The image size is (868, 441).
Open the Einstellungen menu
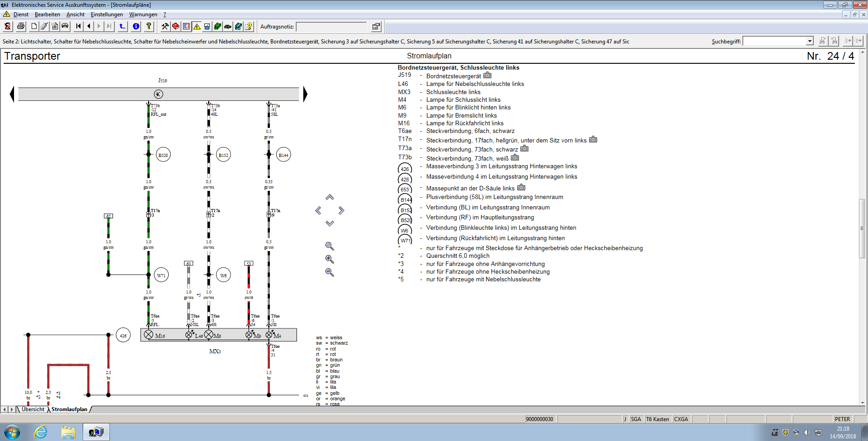click(x=107, y=14)
